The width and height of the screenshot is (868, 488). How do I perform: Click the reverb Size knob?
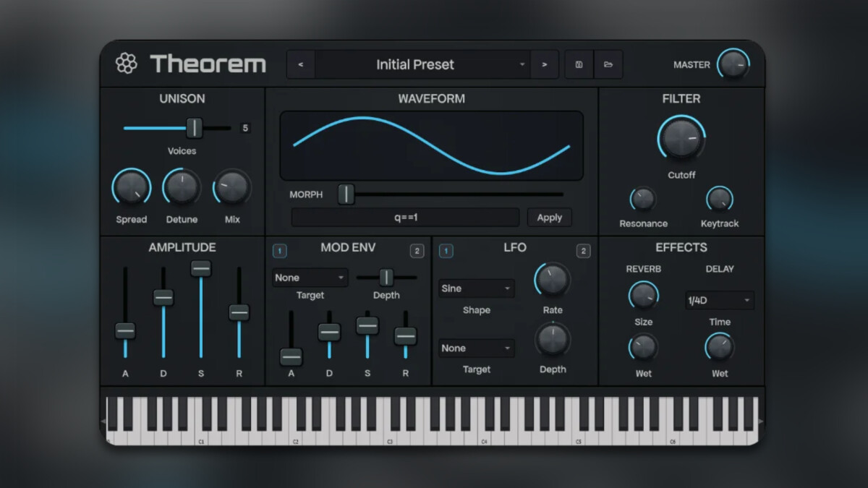643,295
